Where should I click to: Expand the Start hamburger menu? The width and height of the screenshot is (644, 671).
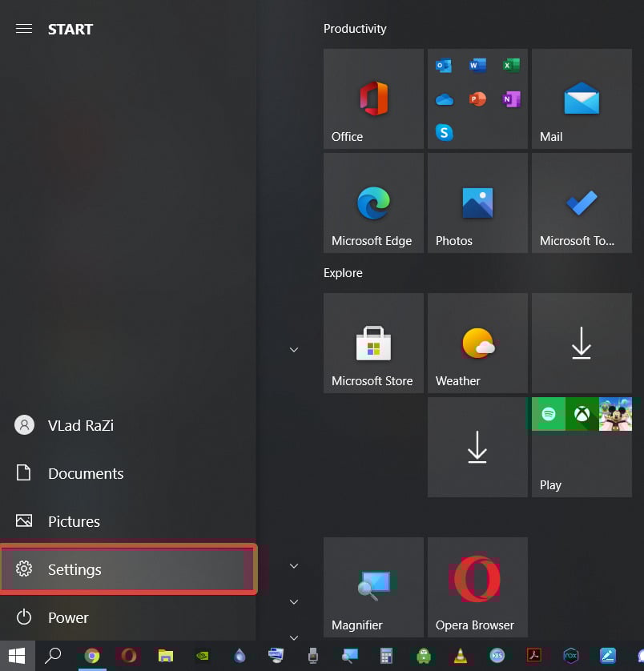(24, 29)
